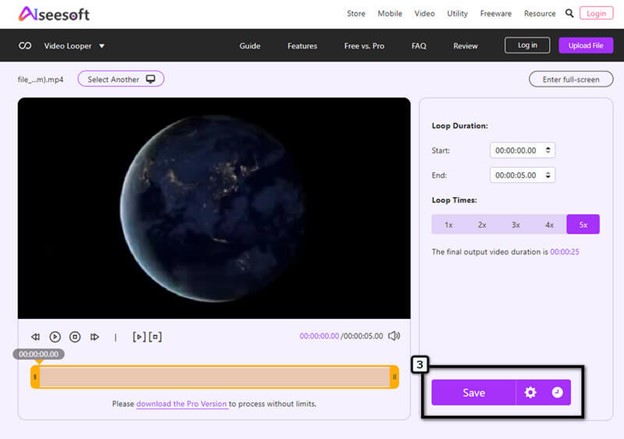
Task: Click the orange timeline range bar
Action: coord(215,377)
